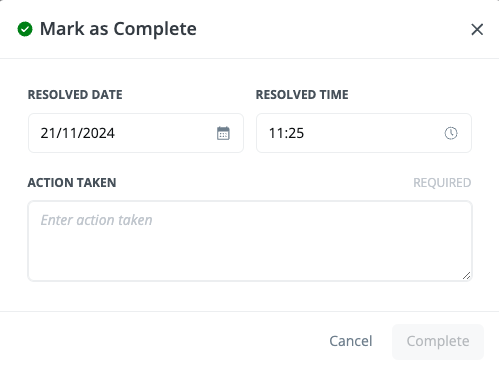Click the REQUIRED indicator text
499x369 pixels.
click(x=442, y=183)
